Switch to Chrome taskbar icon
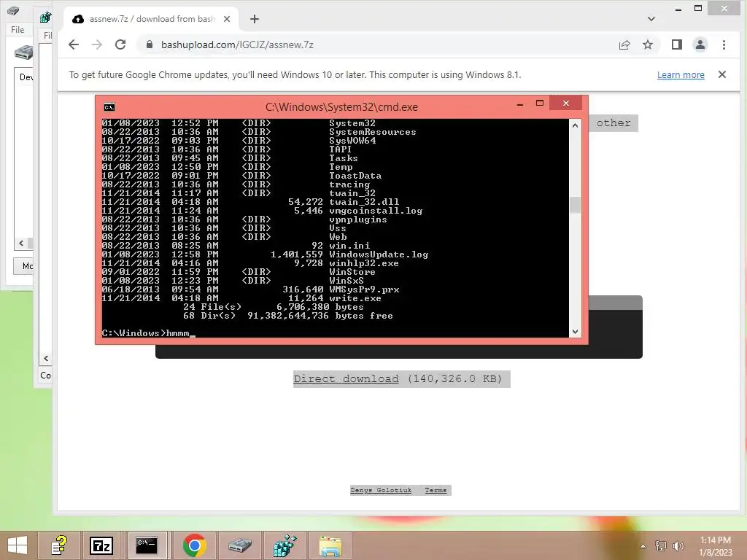The height and width of the screenshot is (560, 747). point(194,545)
